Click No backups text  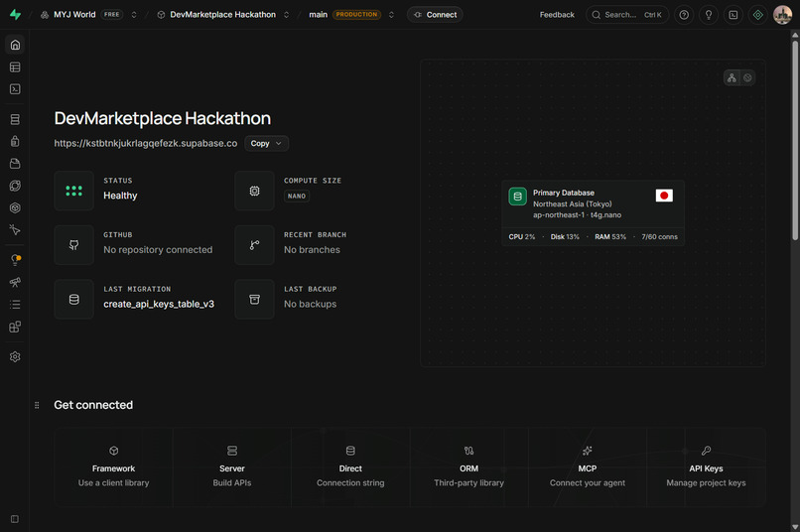point(311,304)
